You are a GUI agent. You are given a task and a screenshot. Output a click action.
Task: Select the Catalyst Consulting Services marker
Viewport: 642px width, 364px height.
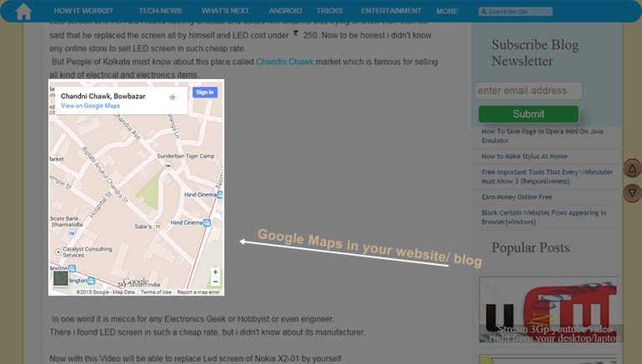(x=58, y=252)
